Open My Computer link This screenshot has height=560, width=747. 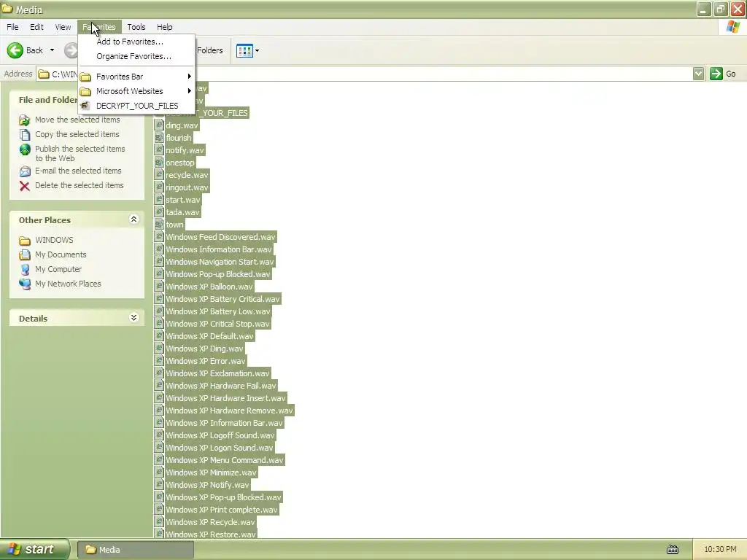tap(58, 269)
